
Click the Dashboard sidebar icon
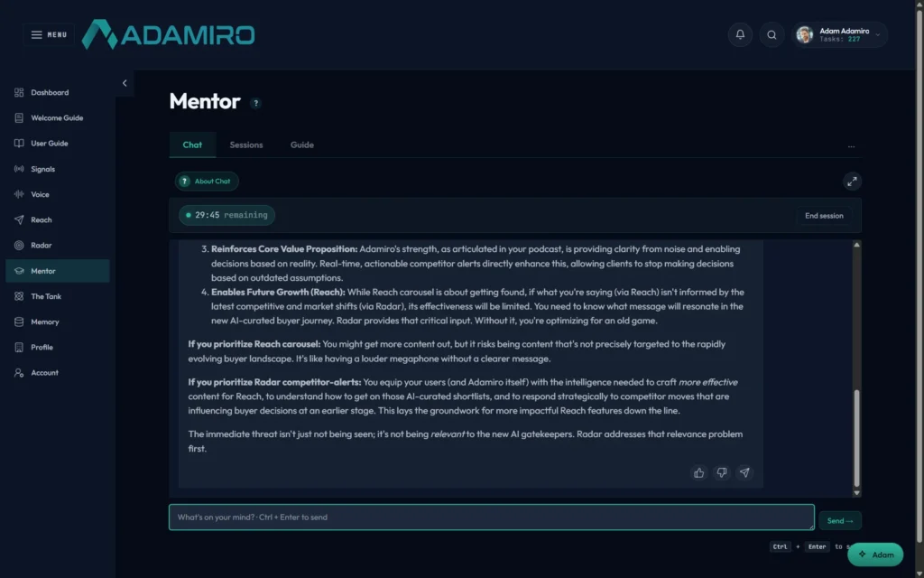click(19, 93)
